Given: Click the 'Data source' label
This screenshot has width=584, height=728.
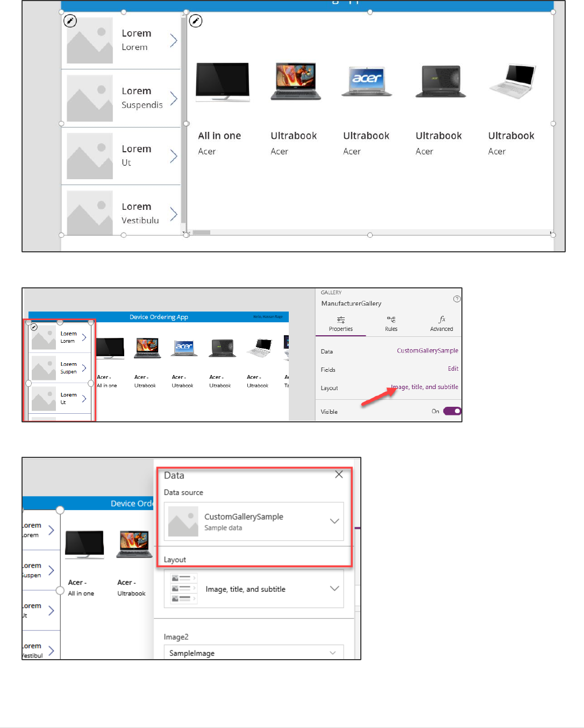Looking at the screenshot, I should tap(183, 492).
